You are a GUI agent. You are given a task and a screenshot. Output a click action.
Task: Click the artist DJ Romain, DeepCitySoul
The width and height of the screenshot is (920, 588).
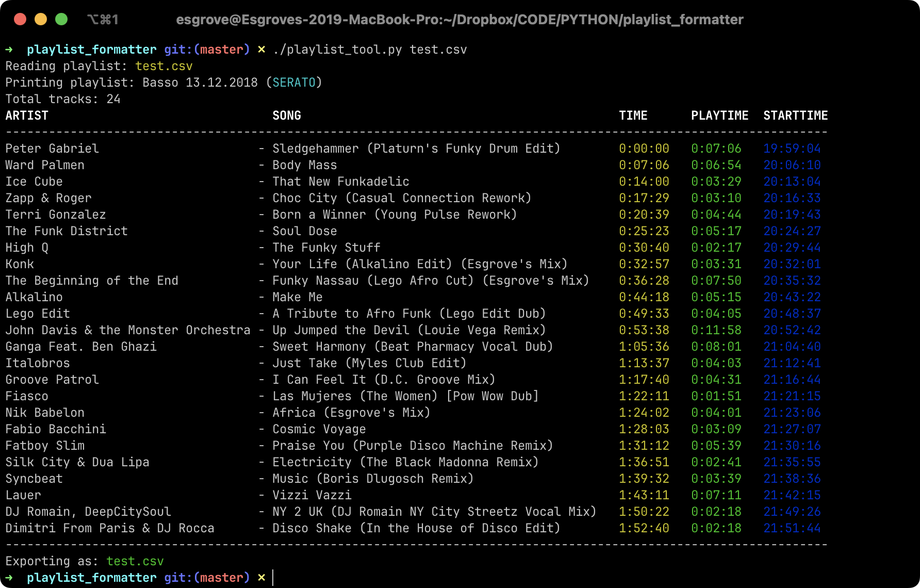point(88,512)
